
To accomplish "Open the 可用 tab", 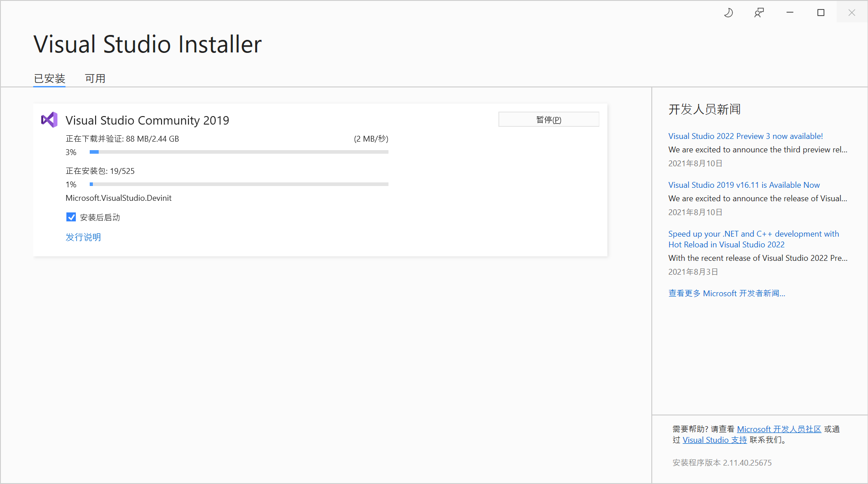I will [x=95, y=78].
